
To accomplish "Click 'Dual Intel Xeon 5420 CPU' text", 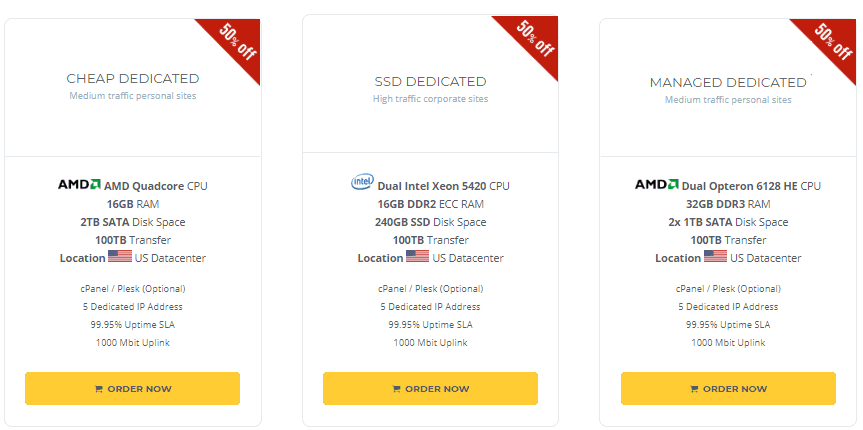I will tap(444, 186).
